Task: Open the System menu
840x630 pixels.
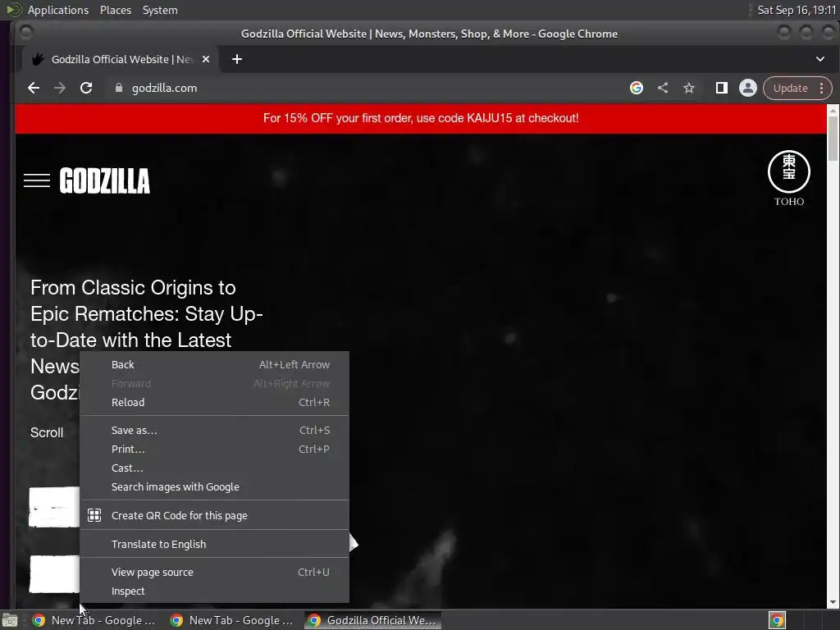Action: click(160, 10)
